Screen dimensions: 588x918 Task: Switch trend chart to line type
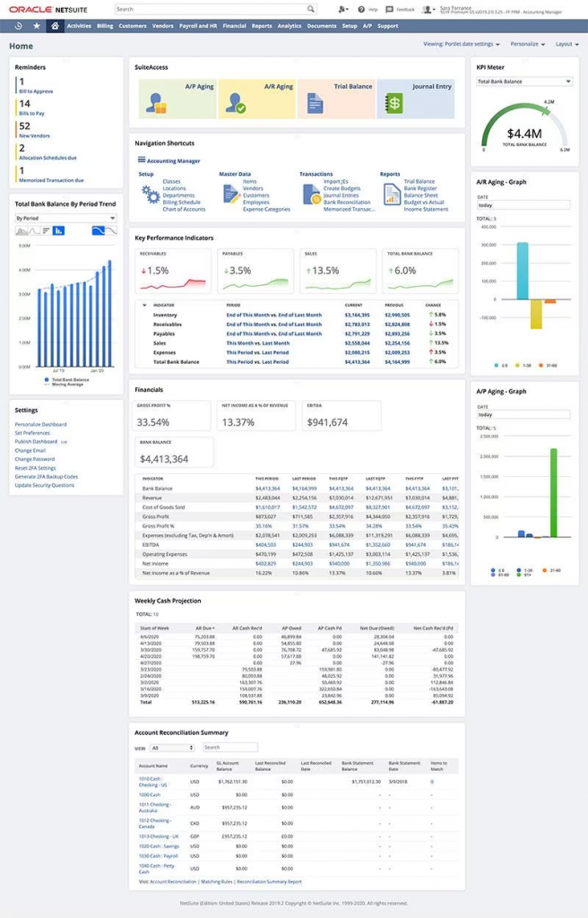click(34, 230)
